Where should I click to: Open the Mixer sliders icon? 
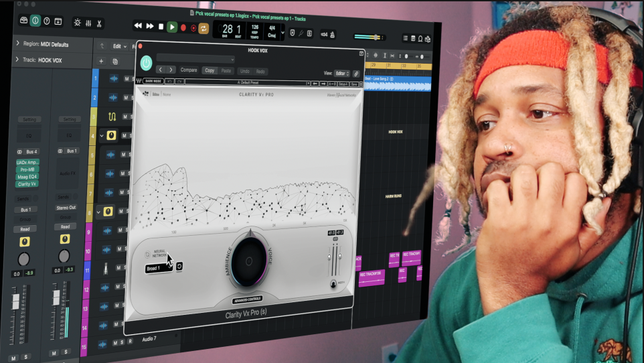[88, 23]
